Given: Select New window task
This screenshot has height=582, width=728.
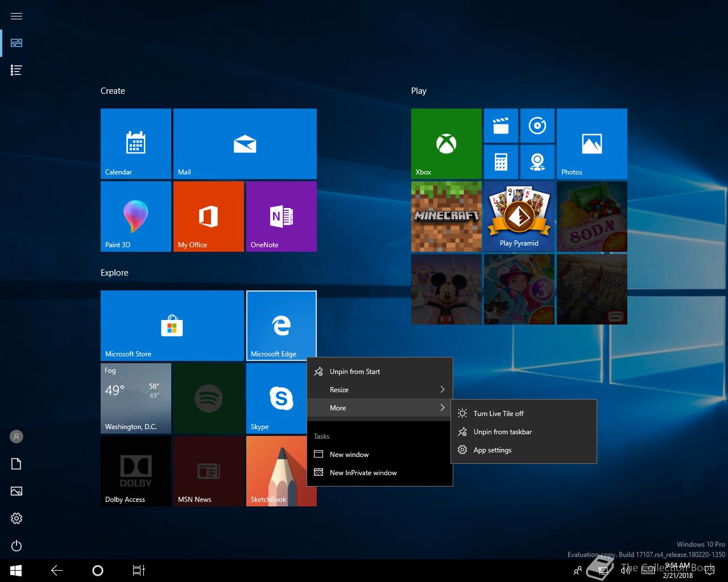Looking at the screenshot, I should (x=380, y=455).
